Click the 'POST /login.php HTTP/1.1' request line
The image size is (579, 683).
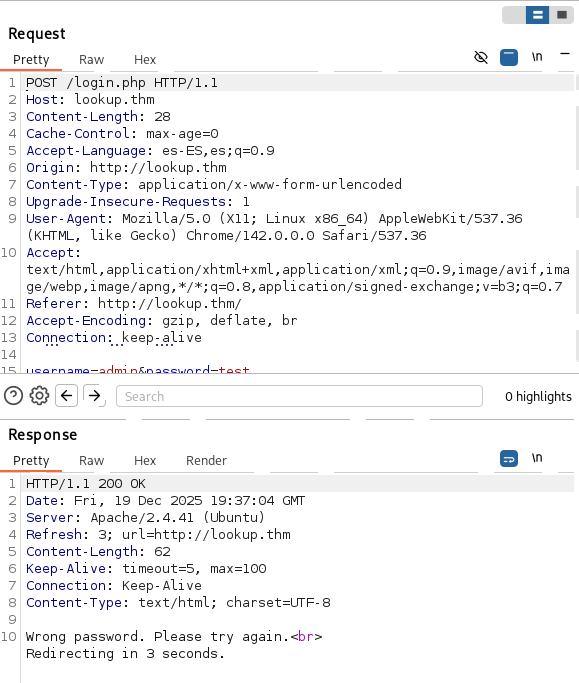(122, 83)
